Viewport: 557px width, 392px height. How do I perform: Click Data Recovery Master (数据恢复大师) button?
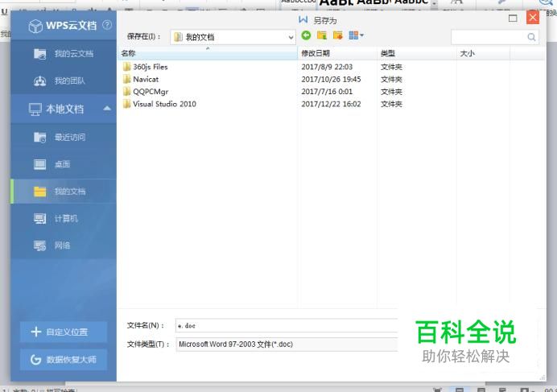tap(64, 360)
